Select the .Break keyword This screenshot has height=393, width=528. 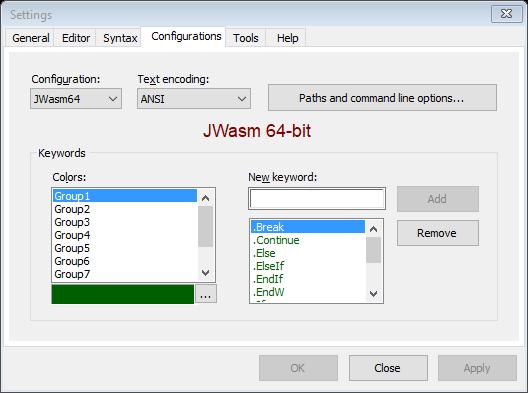coord(308,227)
